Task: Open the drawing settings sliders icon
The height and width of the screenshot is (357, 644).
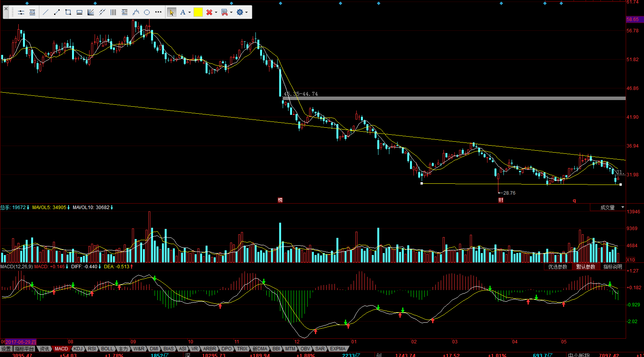Action: (x=21, y=12)
